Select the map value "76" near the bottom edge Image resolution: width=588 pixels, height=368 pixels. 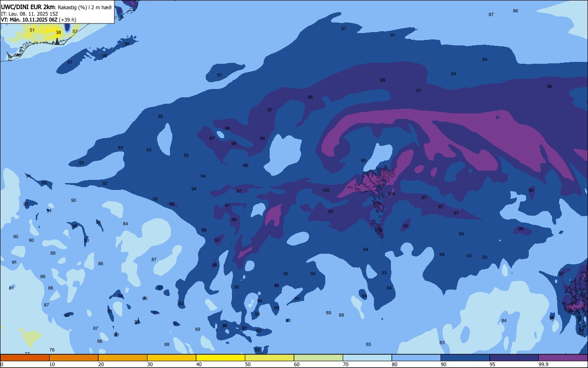pos(52,350)
